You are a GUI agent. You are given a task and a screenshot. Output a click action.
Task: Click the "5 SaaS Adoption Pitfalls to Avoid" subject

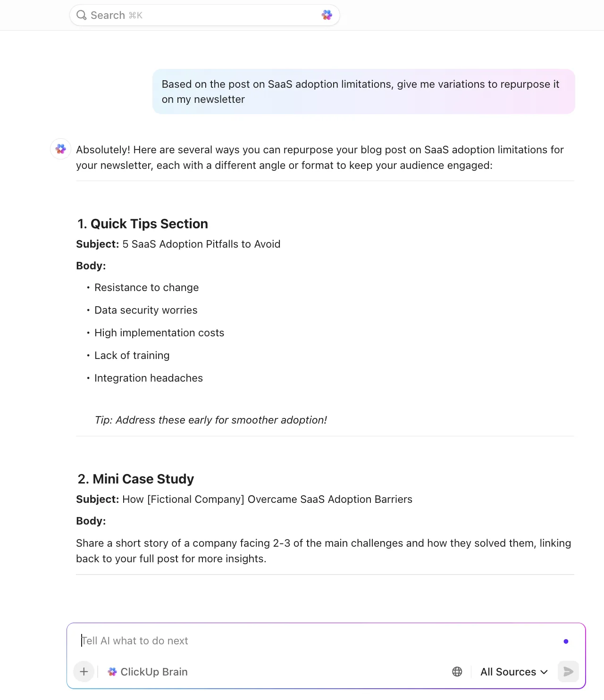coord(201,244)
